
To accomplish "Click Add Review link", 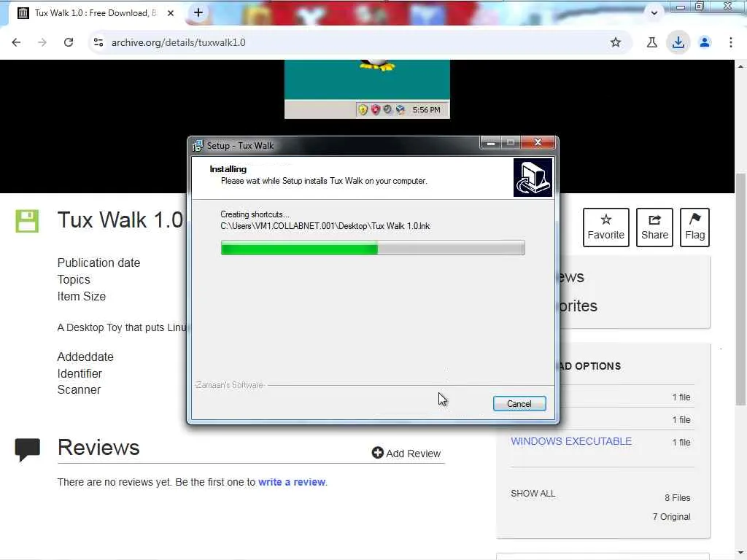I will [x=406, y=454].
